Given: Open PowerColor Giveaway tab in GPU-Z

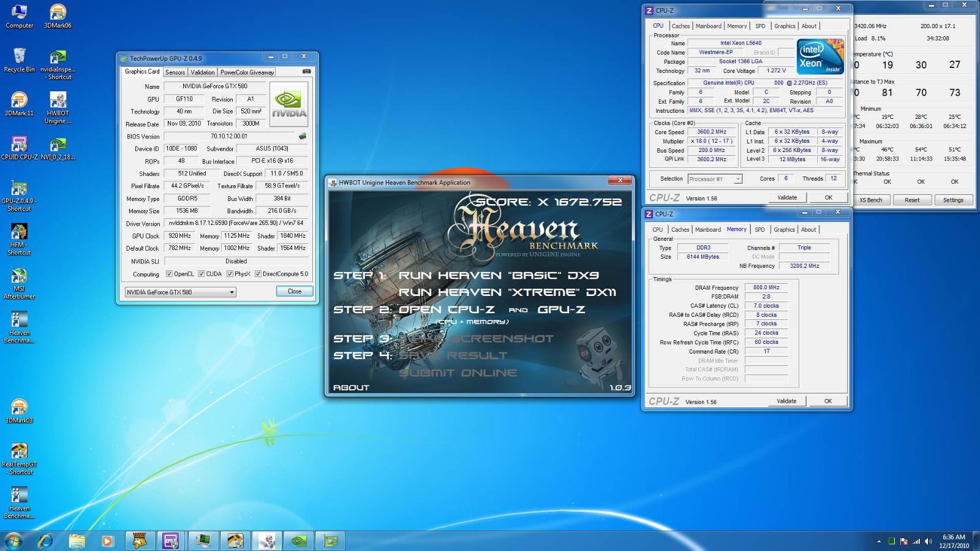Looking at the screenshot, I should [x=247, y=72].
